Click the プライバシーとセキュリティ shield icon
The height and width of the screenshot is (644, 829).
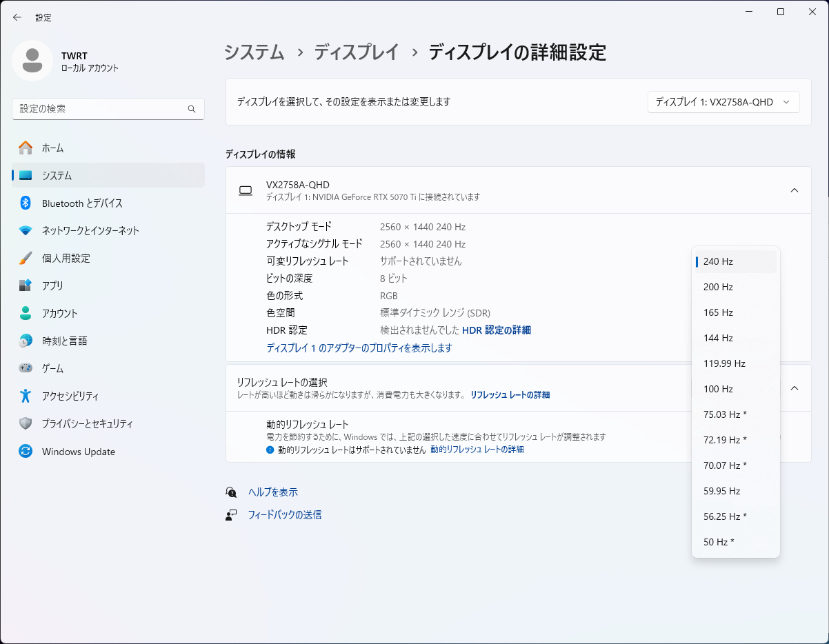coord(26,423)
